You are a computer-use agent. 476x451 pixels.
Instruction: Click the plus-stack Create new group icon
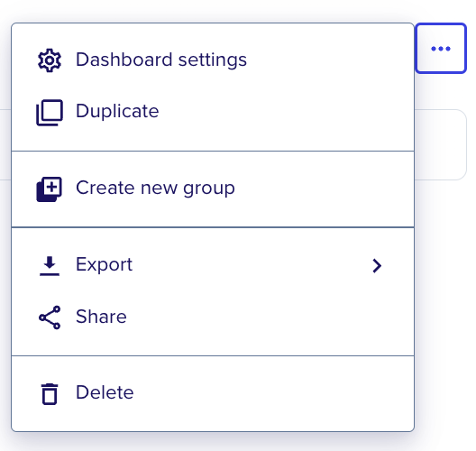[50, 189]
